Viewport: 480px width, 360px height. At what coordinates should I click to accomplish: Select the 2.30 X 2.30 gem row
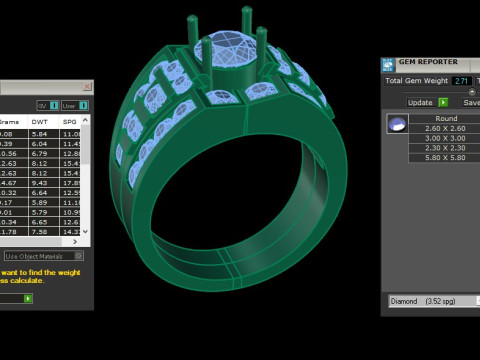pyautogui.click(x=445, y=148)
